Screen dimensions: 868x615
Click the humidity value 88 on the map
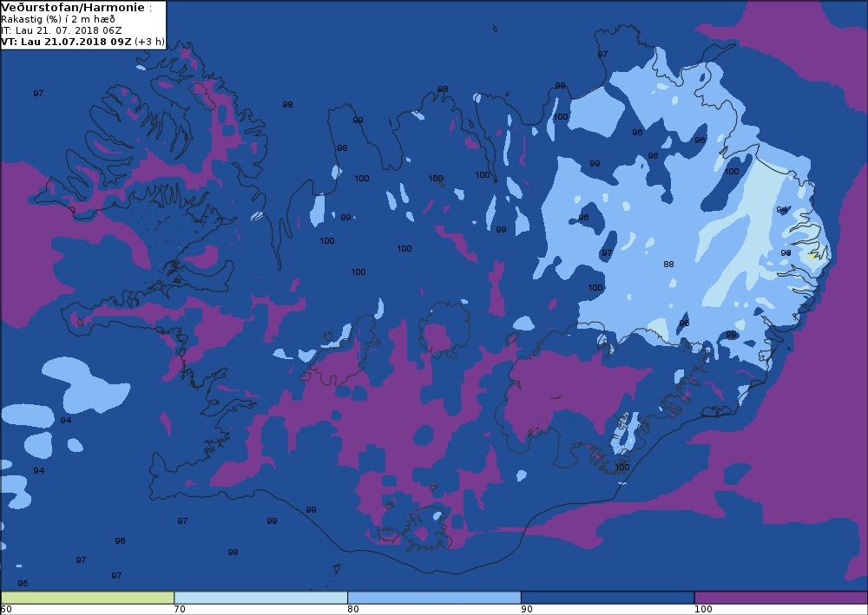point(668,265)
